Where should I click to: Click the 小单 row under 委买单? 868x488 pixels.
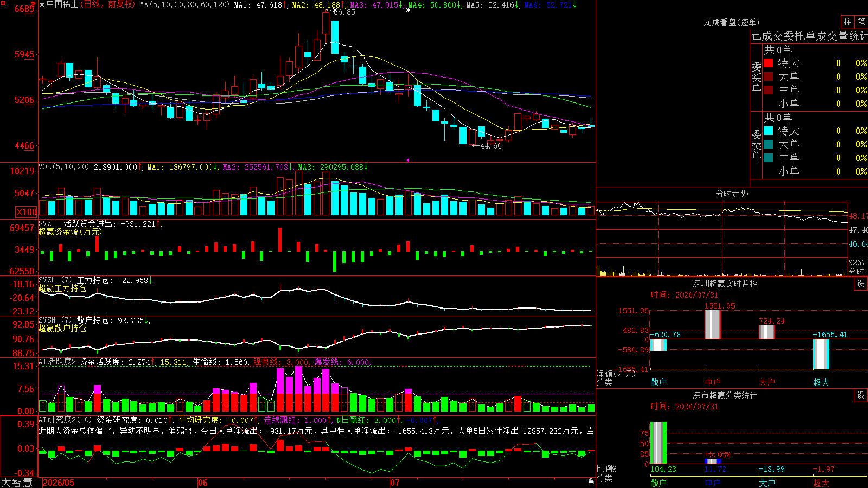(815, 104)
